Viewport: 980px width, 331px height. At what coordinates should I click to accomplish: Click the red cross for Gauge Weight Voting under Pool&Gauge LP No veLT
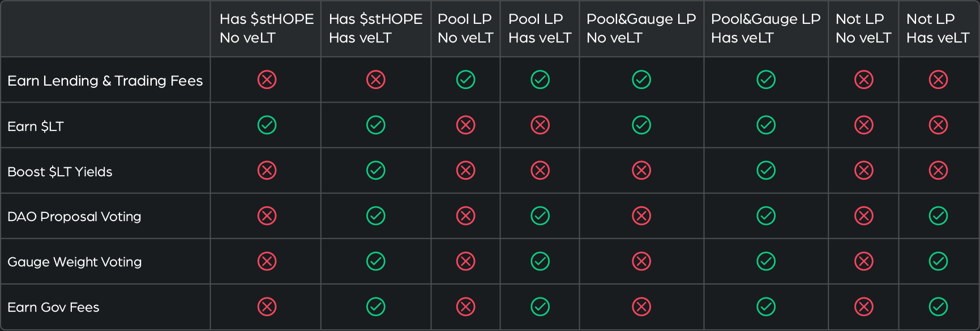tap(641, 261)
